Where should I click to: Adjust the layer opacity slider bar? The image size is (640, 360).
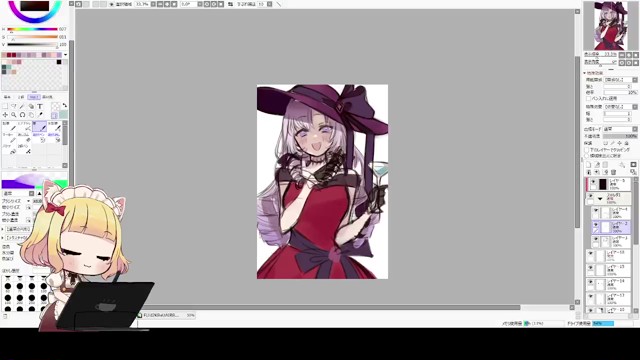click(x=620, y=136)
